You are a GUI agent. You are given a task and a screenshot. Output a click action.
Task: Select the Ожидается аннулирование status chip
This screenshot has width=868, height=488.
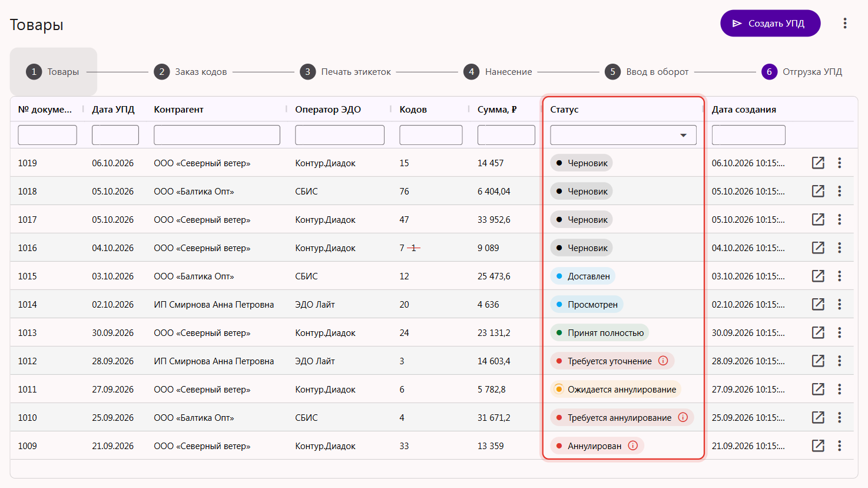tap(616, 389)
